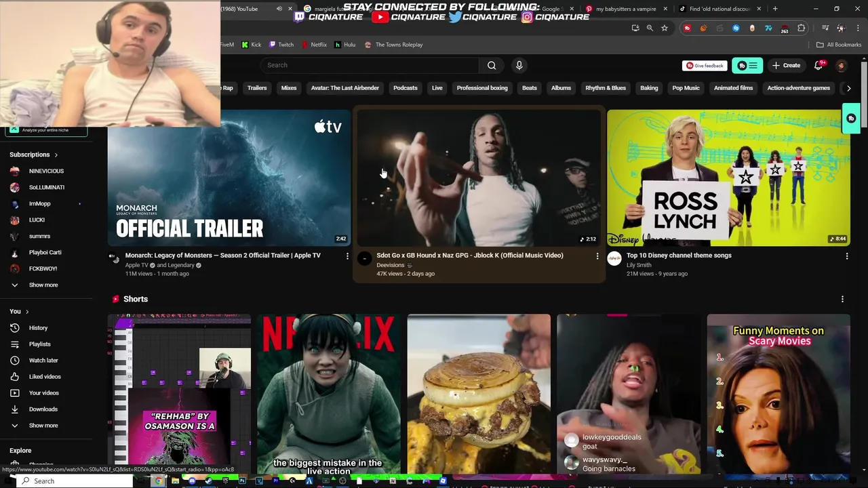Open a new browser tab
Viewport: 868px width, 488px height.
click(775, 9)
